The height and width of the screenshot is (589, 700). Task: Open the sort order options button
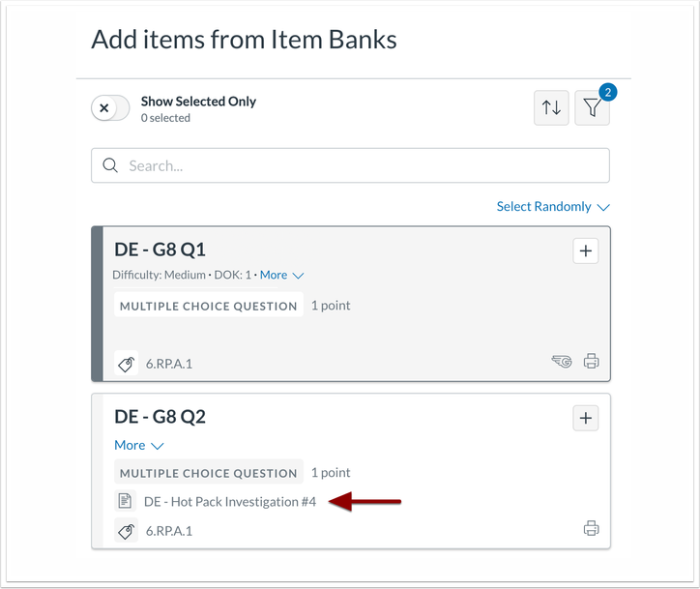[551, 108]
